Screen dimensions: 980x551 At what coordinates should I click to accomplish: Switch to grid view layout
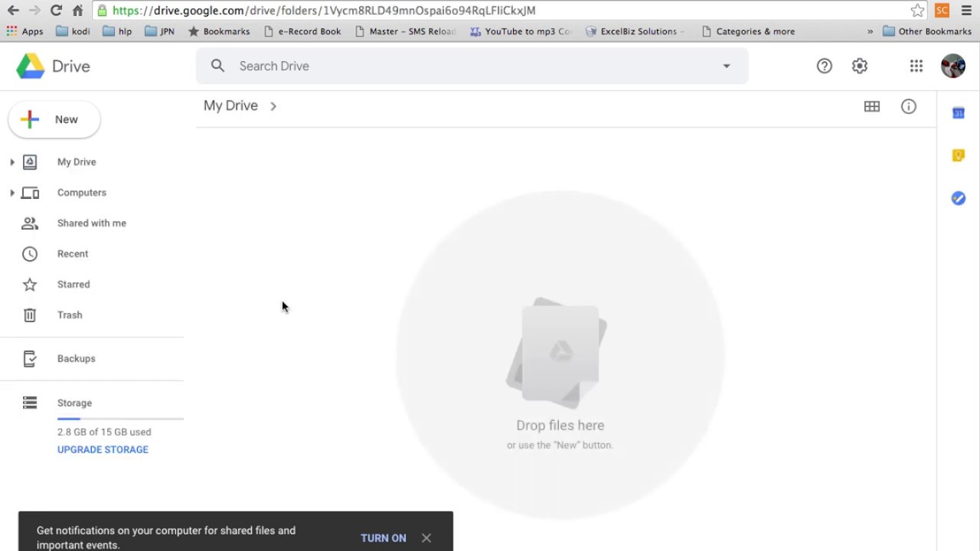click(872, 106)
